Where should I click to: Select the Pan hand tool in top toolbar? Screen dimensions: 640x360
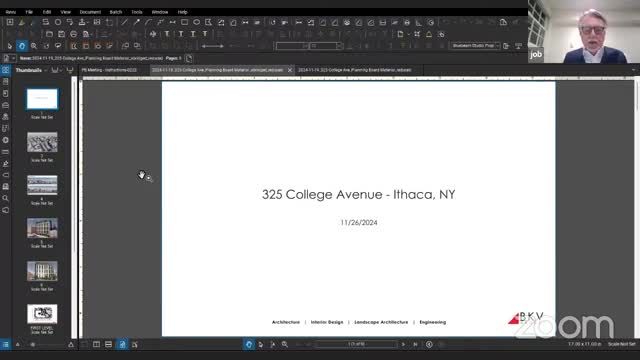coord(22,46)
